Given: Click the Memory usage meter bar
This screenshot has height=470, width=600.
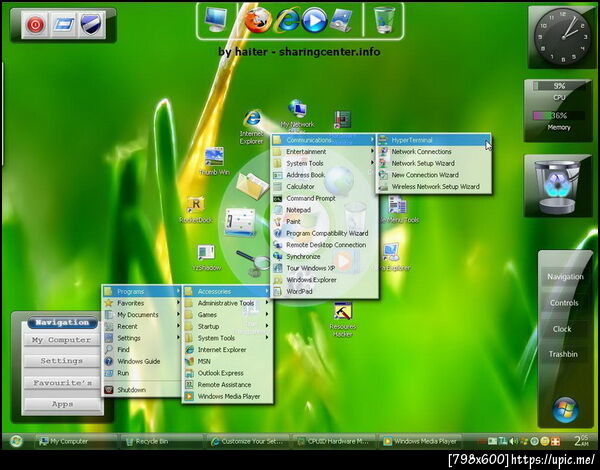Looking at the screenshot, I should pos(559,116).
